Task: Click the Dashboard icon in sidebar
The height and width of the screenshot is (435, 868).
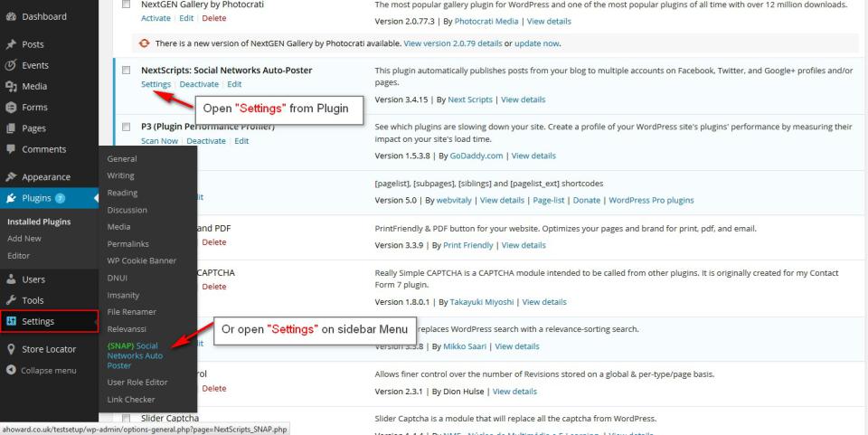Action: point(11,16)
